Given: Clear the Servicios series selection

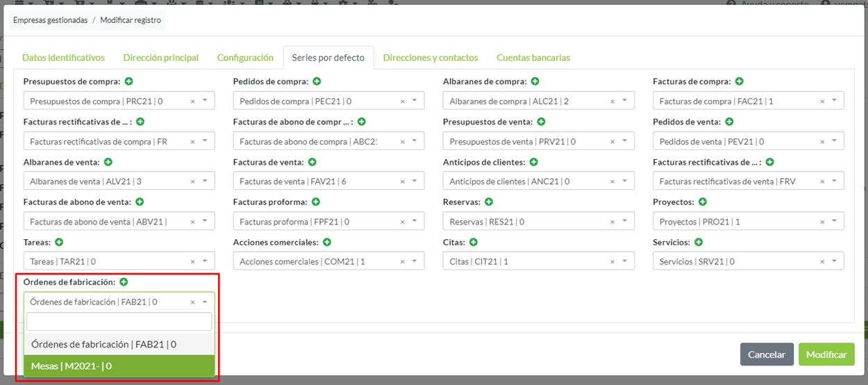Looking at the screenshot, I should point(822,262).
